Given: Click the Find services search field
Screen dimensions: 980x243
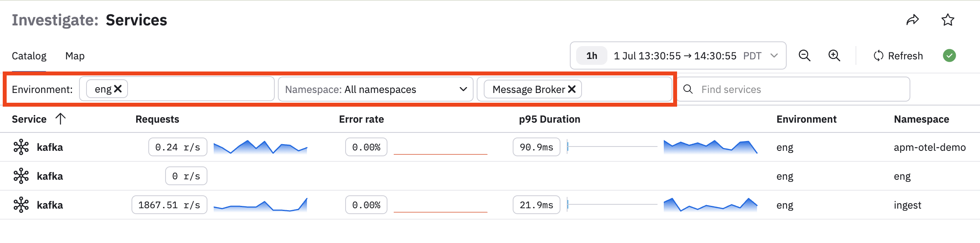Looking at the screenshot, I should click(793, 89).
